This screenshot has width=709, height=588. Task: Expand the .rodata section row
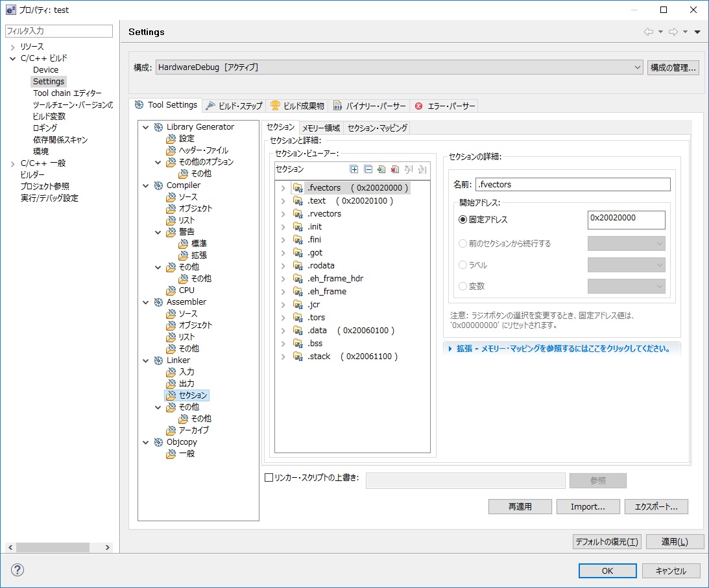[283, 266]
